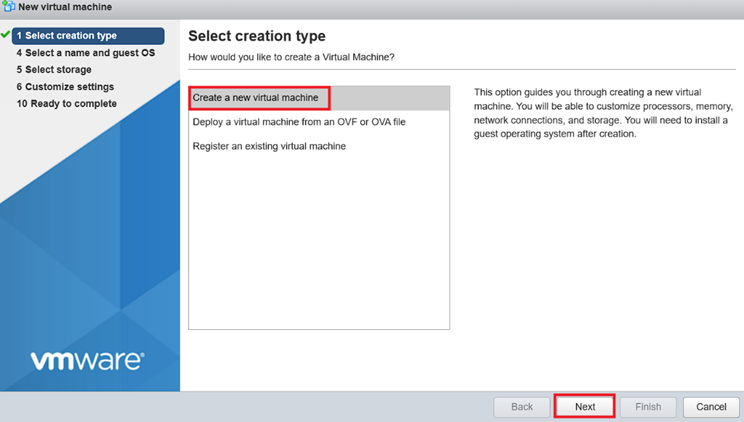Pick "Register an existing virtual machine" option
744x422 pixels.
[269, 146]
